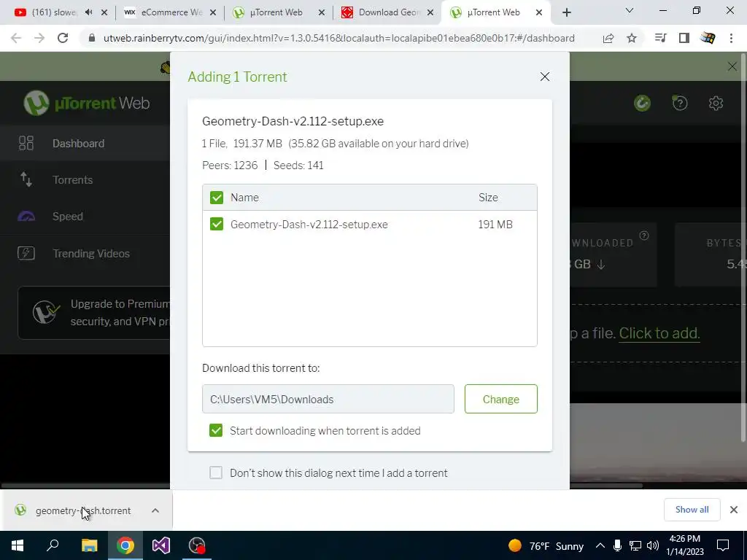Expand geometry-dash.torrent download options chevron
Screen dimensions: 747x560
pos(155,510)
